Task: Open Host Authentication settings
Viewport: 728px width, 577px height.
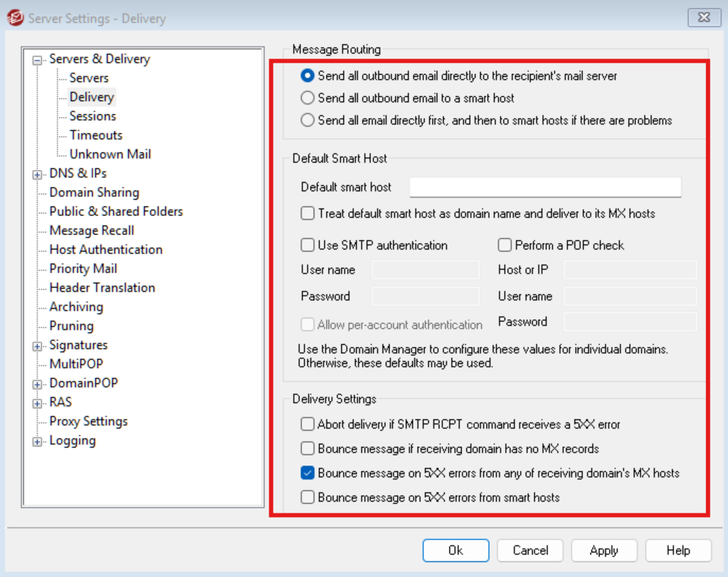Action: (106, 249)
